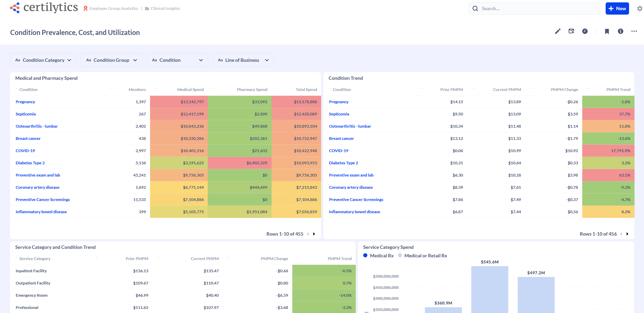Expand the Line of Business filter
The height and width of the screenshot is (313, 644).
(x=243, y=60)
